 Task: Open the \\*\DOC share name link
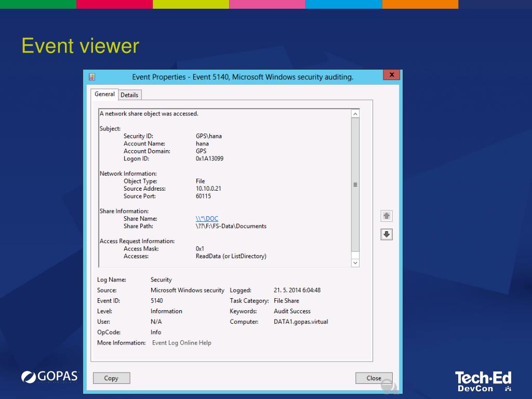coord(207,219)
